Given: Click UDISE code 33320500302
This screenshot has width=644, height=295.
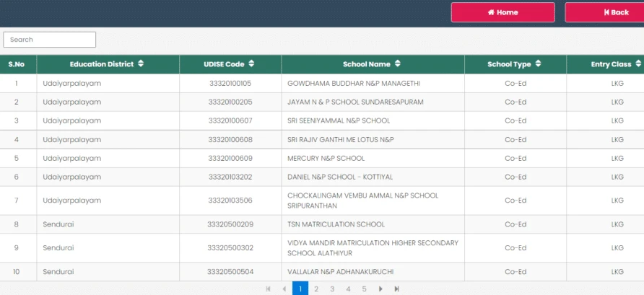Looking at the screenshot, I should point(230,248).
